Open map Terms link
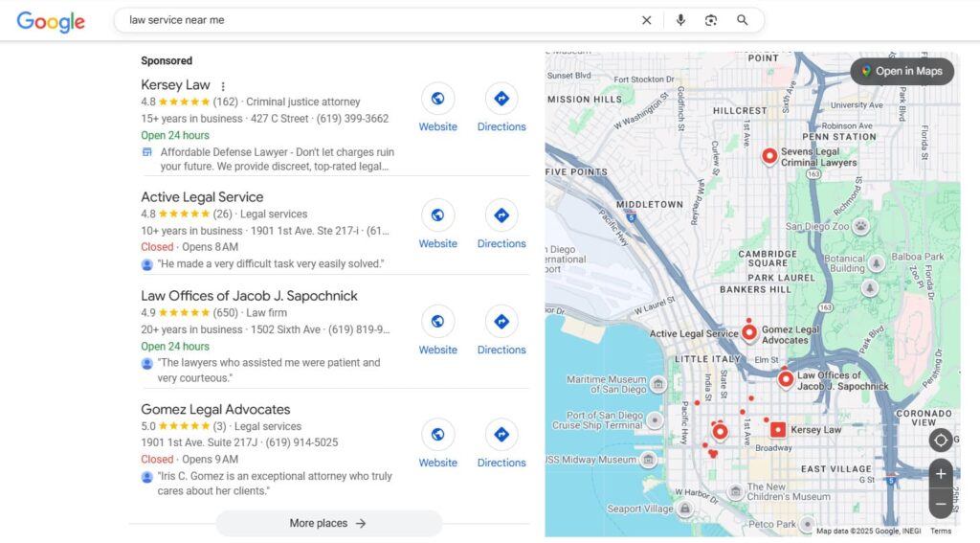The width and height of the screenshot is (980, 543). point(941,532)
